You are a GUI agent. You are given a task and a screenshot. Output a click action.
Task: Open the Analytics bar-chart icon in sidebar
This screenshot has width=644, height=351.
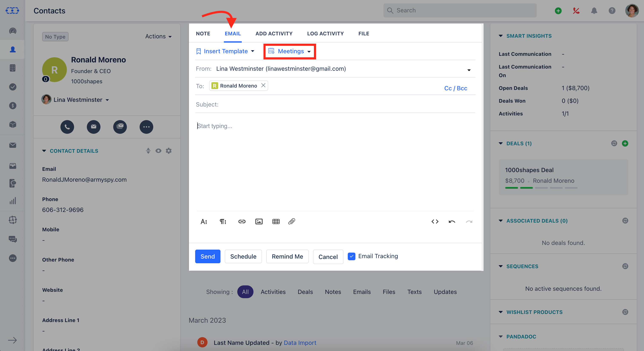click(12, 200)
